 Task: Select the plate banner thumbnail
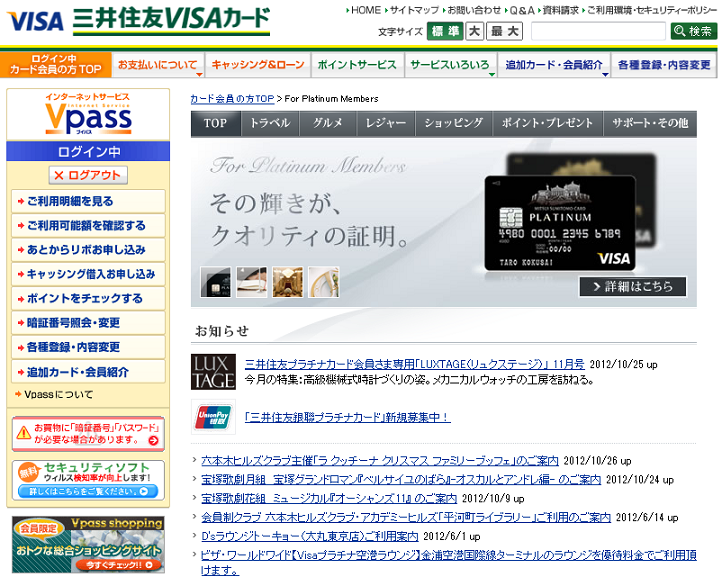tap(324, 281)
